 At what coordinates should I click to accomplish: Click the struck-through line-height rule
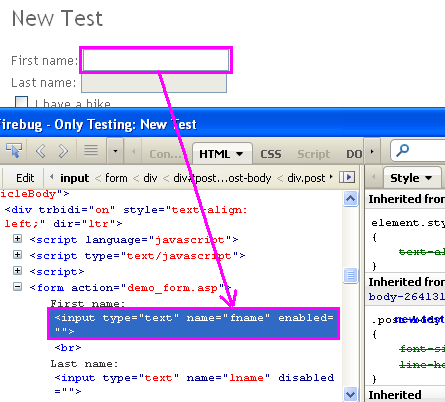pyautogui.click(x=422, y=365)
